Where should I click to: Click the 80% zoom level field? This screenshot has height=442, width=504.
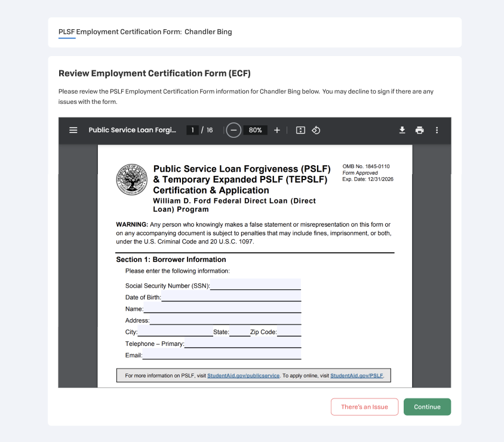pyautogui.click(x=256, y=130)
